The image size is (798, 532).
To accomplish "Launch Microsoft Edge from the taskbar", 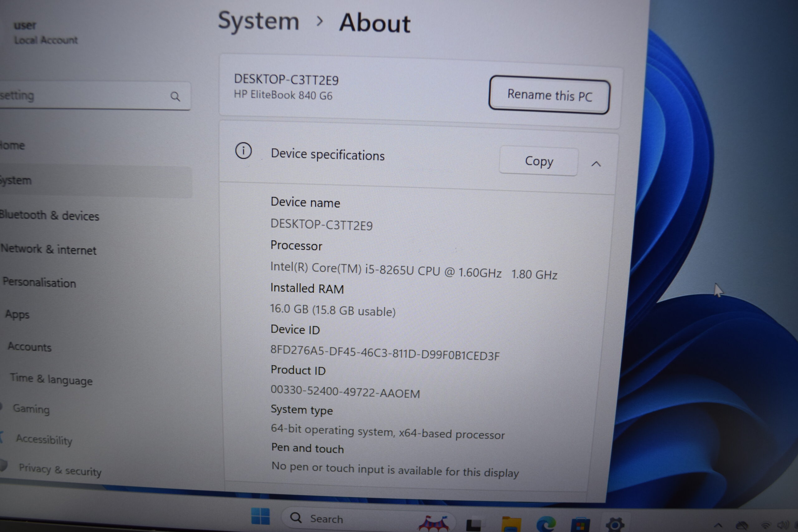I will click(x=546, y=524).
